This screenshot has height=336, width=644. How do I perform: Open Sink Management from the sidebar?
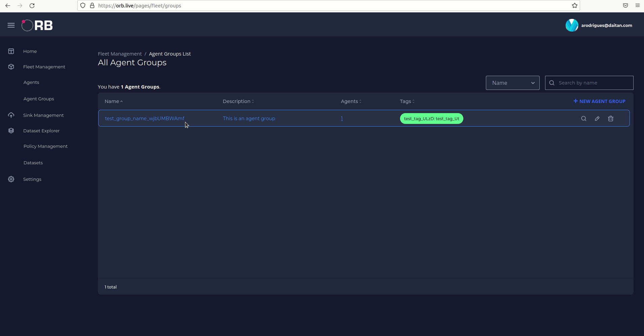coord(43,115)
